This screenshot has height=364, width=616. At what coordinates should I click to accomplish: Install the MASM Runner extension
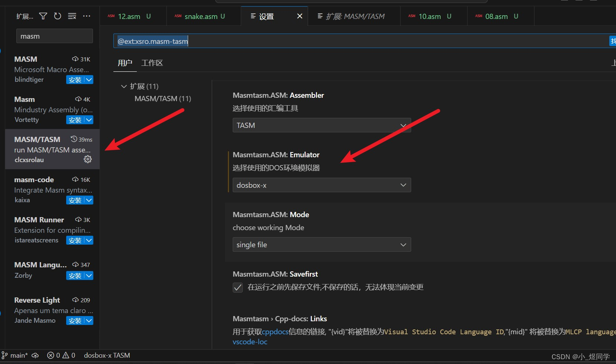click(75, 240)
